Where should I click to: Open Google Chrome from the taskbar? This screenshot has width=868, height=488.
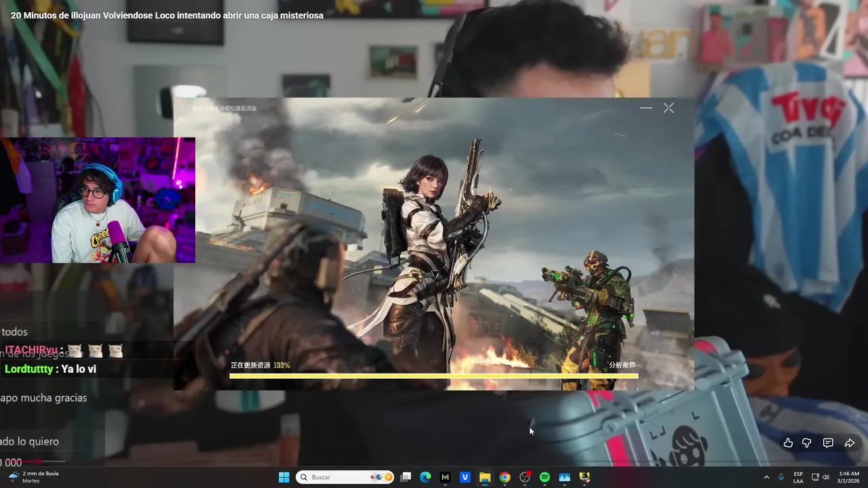(x=505, y=477)
